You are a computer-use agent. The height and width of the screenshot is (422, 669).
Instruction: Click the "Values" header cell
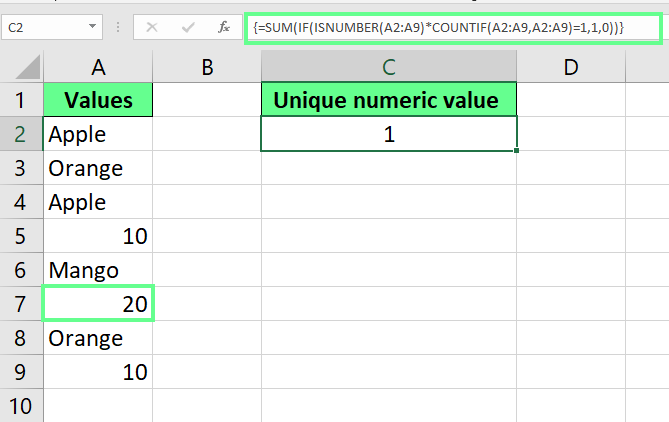point(98,101)
